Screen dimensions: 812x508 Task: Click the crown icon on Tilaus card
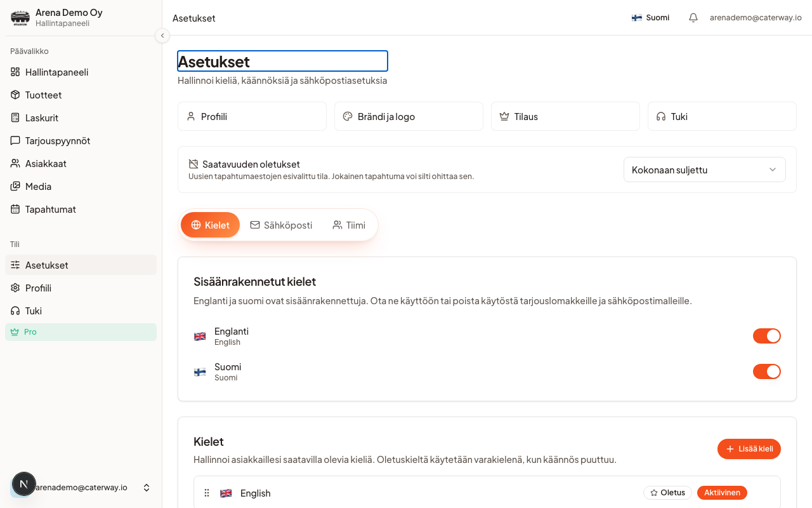coord(504,116)
